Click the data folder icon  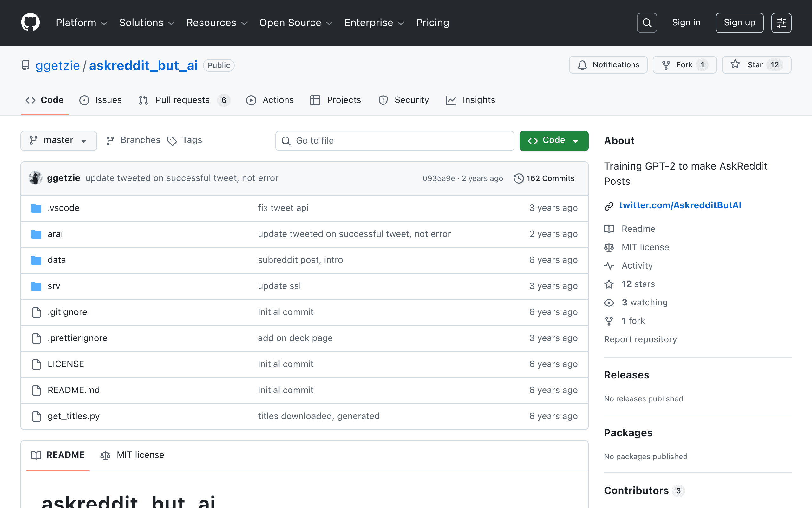pyautogui.click(x=36, y=260)
